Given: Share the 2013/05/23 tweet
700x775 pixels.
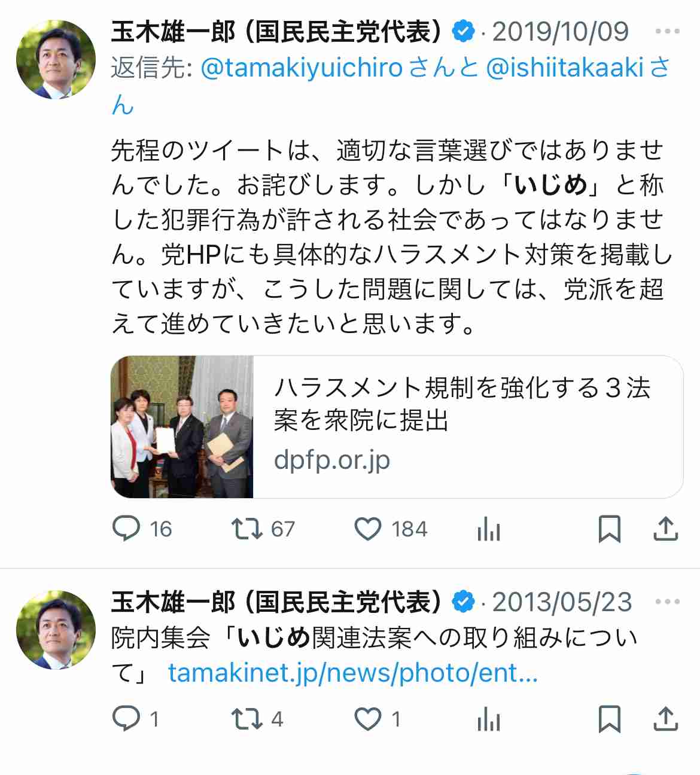Looking at the screenshot, I should (x=665, y=719).
